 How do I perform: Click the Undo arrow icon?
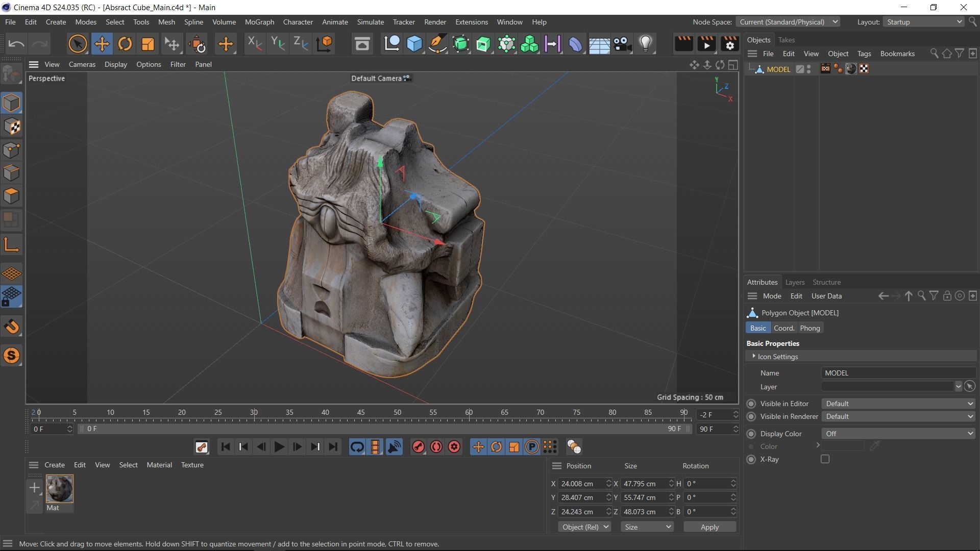pyautogui.click(x=16, y=44)
